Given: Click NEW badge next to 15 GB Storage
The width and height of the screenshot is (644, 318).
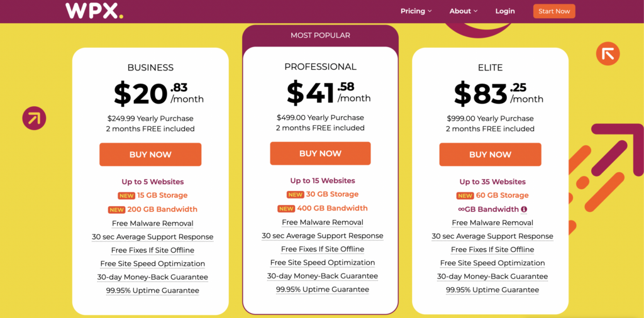Looking at the screenshot, I should pos(127,195).
